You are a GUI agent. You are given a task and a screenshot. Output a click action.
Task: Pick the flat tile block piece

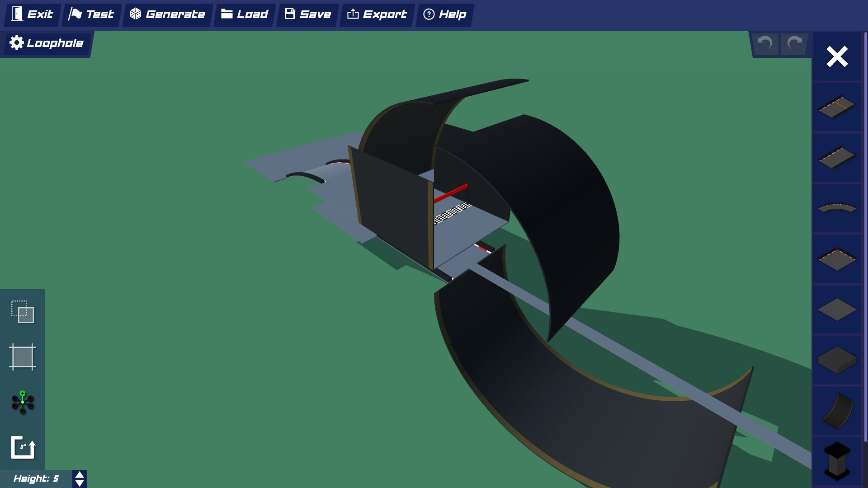pyautogui.click(x=836, y=310)
